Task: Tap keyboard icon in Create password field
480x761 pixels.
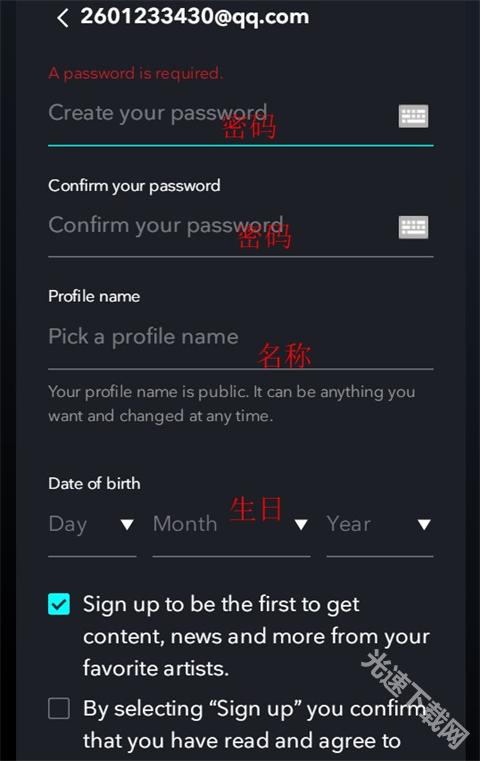Action: (413, 116)
